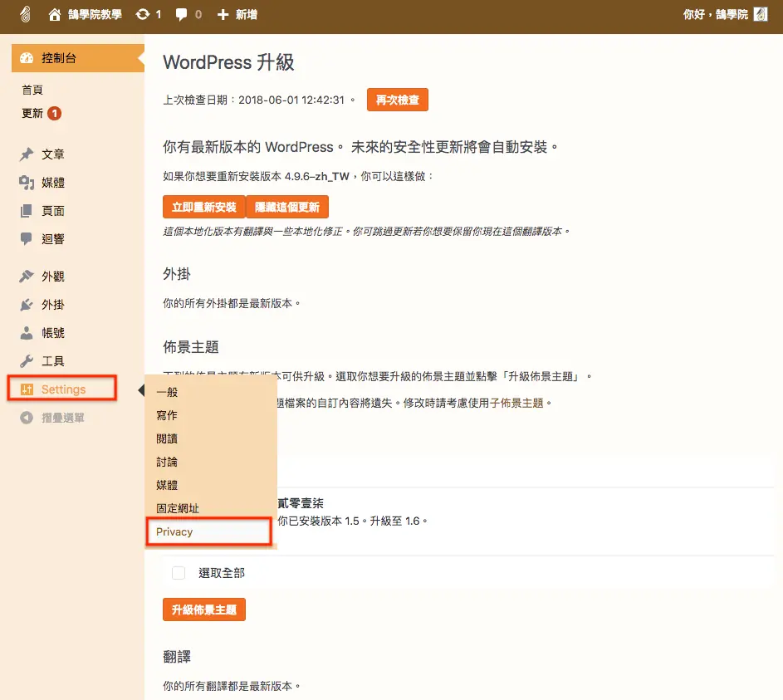Open the 鵠學院教學 site home link
Screen dimensions: 783x700
click(x=85, y=14)
